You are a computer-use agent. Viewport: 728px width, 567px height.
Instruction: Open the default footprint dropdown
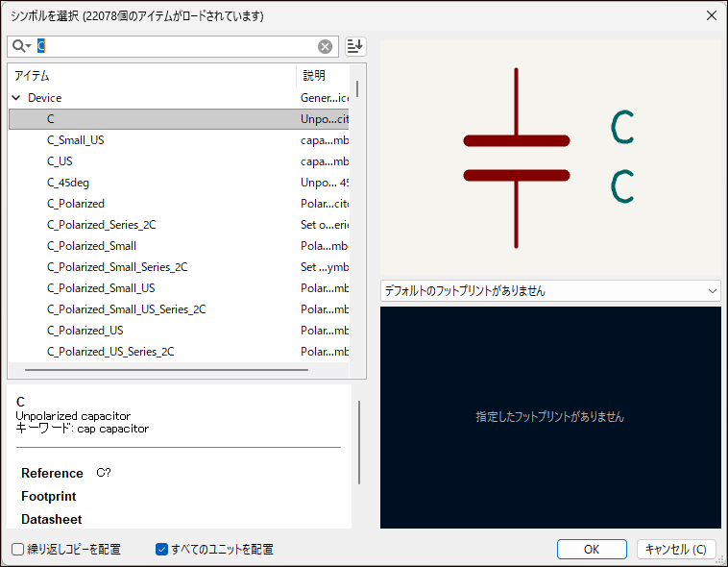[550, 290]
